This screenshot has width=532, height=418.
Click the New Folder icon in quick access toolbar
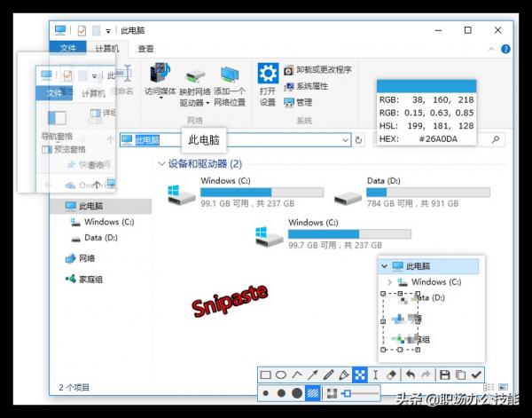(x=97, y=30)
